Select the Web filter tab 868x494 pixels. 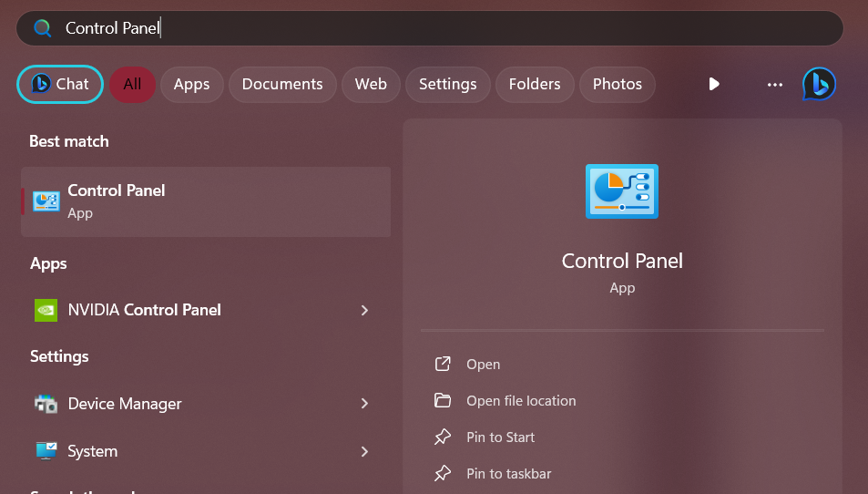pyautogui.click(x=371, y=84)
